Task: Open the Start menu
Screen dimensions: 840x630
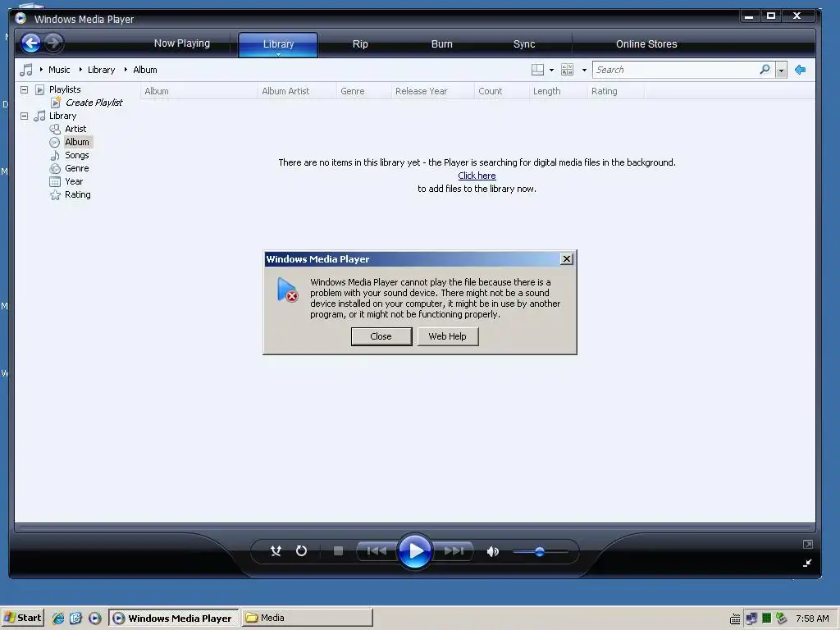Action: (x=22, y=618)
